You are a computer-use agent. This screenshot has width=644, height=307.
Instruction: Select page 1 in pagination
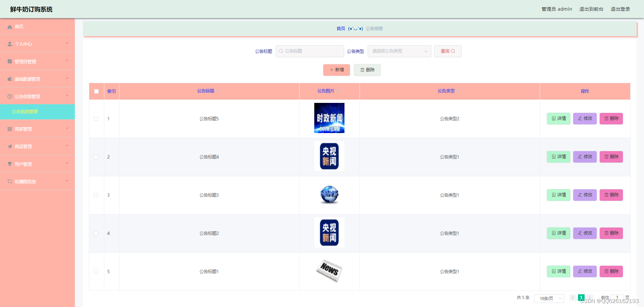581,298
